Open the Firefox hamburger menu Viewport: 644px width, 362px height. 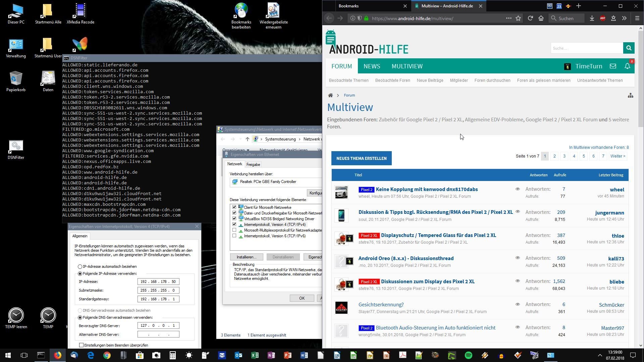(637, 18)
